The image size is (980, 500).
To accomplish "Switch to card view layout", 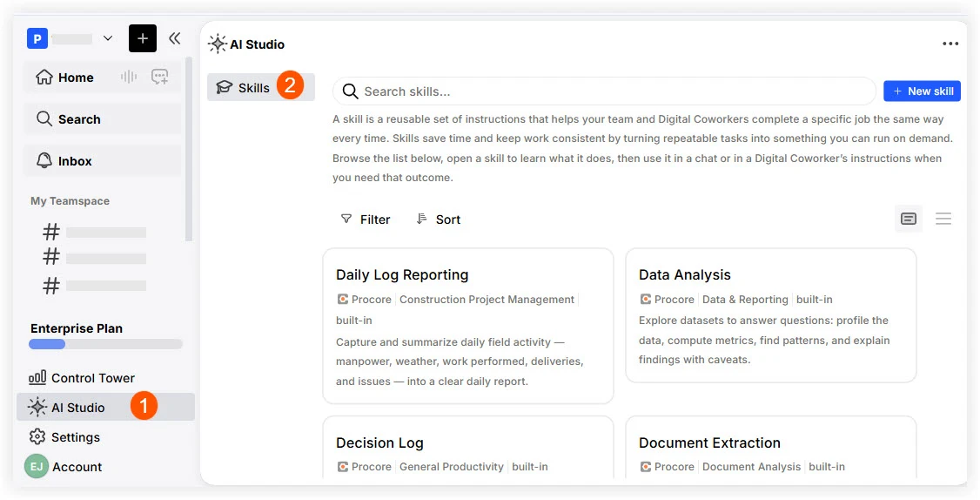I will click(x=909, y=219).
